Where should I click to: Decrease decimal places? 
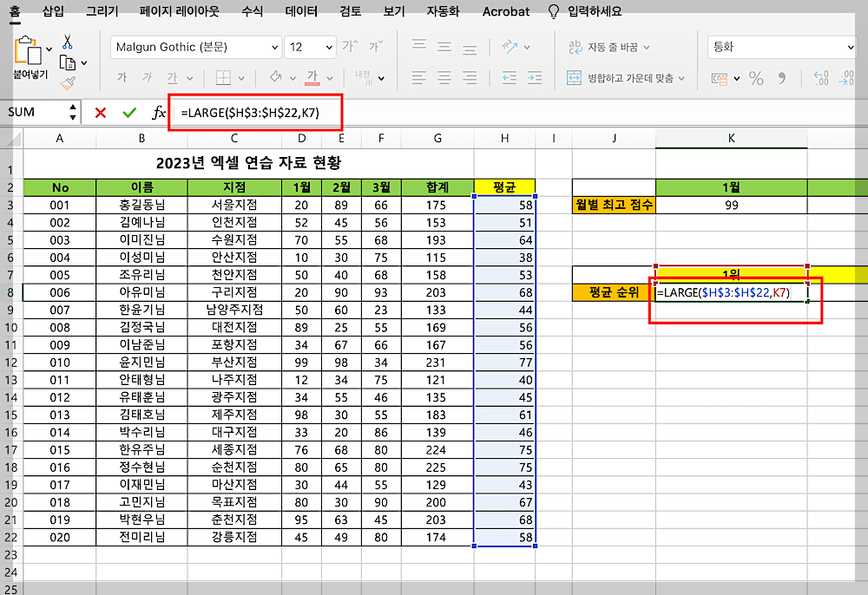click(x=846, y=78)
